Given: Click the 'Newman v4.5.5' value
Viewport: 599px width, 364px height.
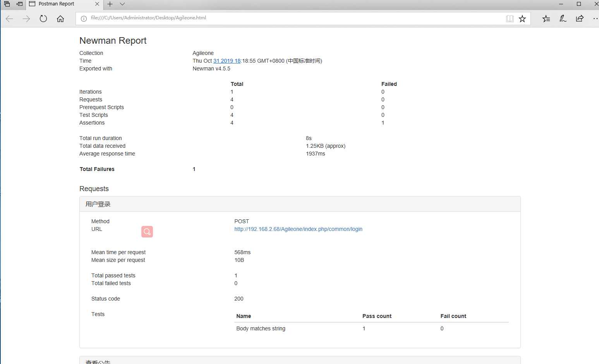Looking at the screenshot, I should click(x=211, y=68).
